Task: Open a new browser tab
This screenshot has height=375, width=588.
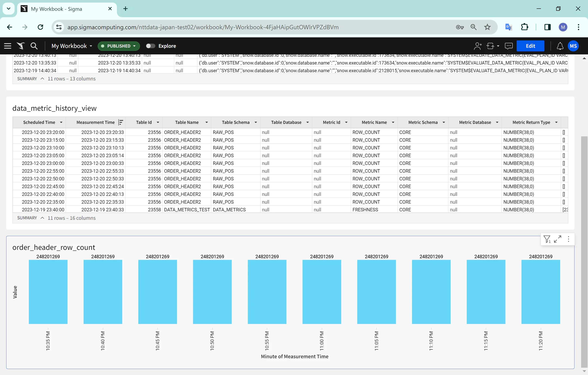Action: tap(126, 9)
